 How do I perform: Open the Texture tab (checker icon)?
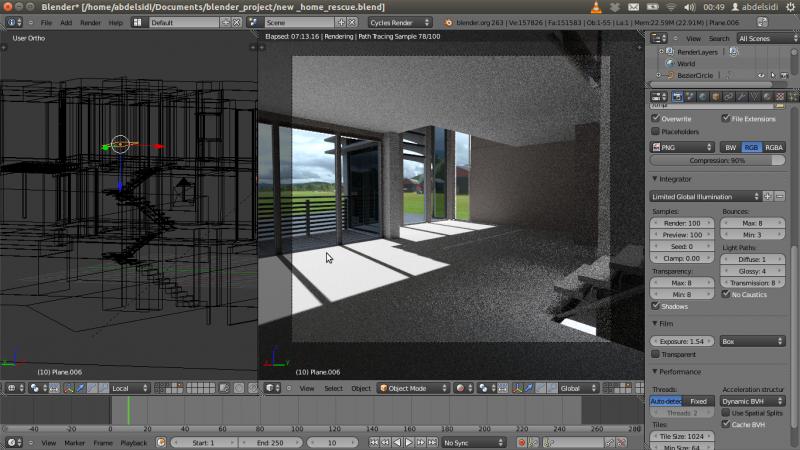pyautogui.click(x=780, y=96)
